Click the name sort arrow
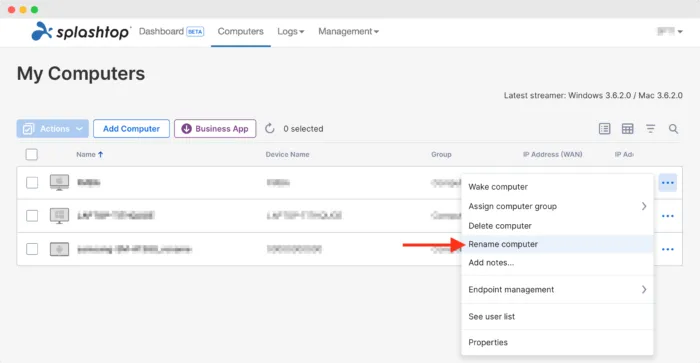 click(x=100, y=154)
